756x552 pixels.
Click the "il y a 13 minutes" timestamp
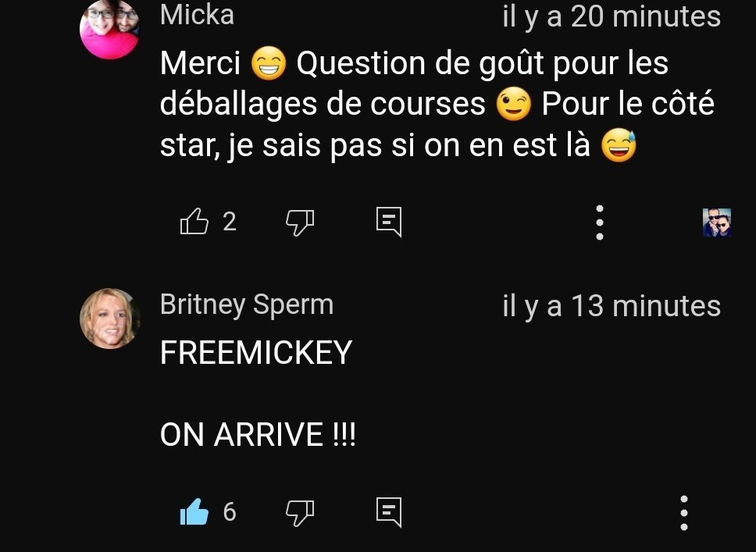[612, 306]
